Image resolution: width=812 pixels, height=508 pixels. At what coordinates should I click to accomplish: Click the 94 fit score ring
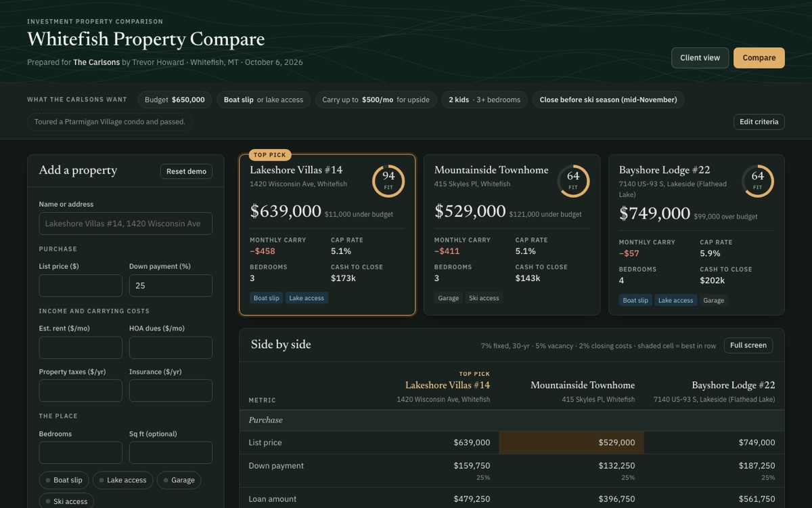(x=388, y=181)
